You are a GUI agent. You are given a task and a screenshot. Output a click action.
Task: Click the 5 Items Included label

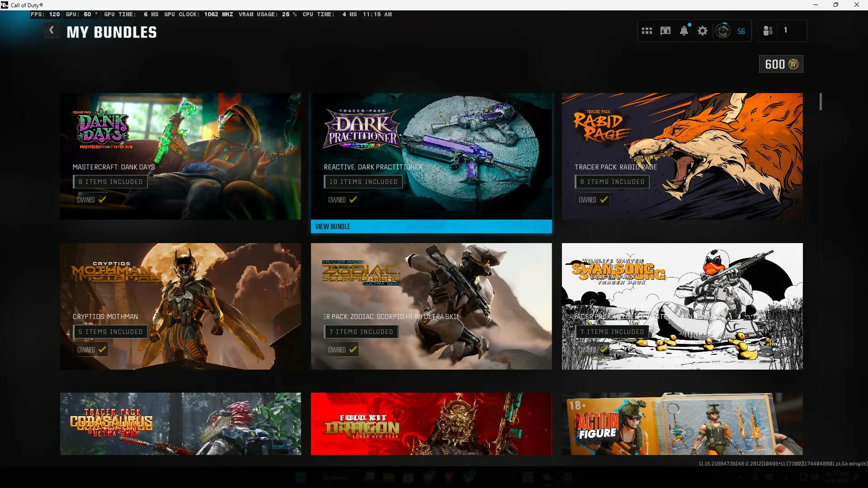tap(110, 332)
